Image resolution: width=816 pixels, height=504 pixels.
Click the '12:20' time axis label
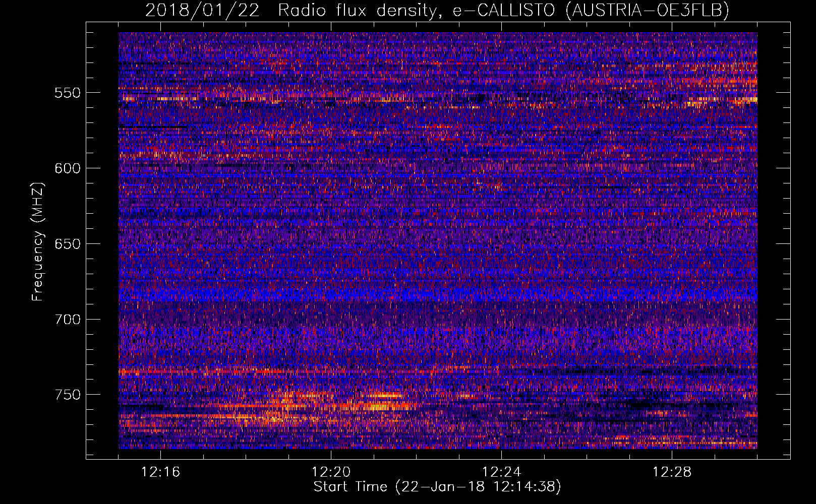(331, 472)
